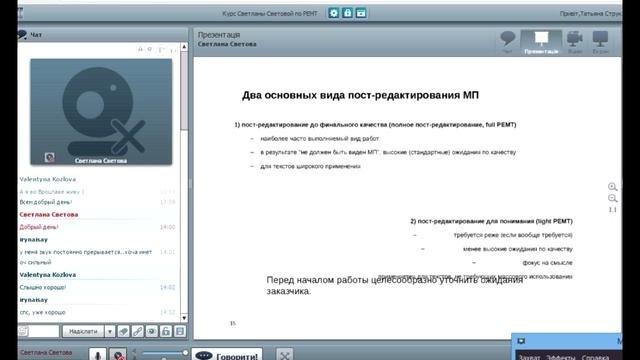Select the Презентація tab
The image size is (640, 360).
[541, 42]
